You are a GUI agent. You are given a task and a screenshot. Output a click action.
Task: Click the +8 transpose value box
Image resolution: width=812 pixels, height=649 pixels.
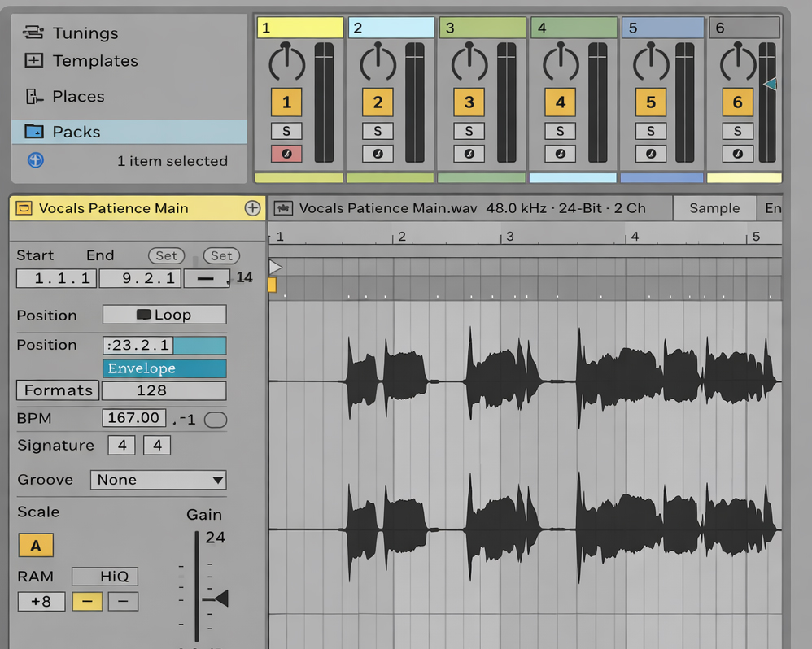click(41, 601)
